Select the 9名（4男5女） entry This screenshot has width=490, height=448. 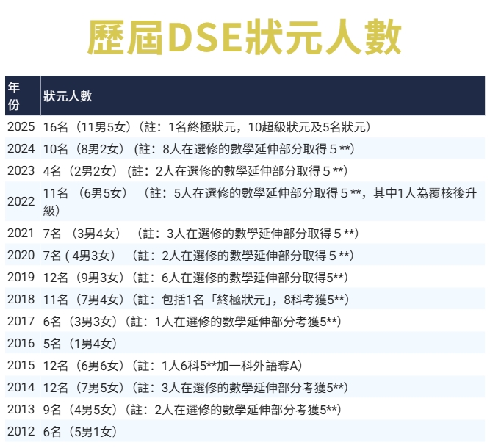click(263, 409)
